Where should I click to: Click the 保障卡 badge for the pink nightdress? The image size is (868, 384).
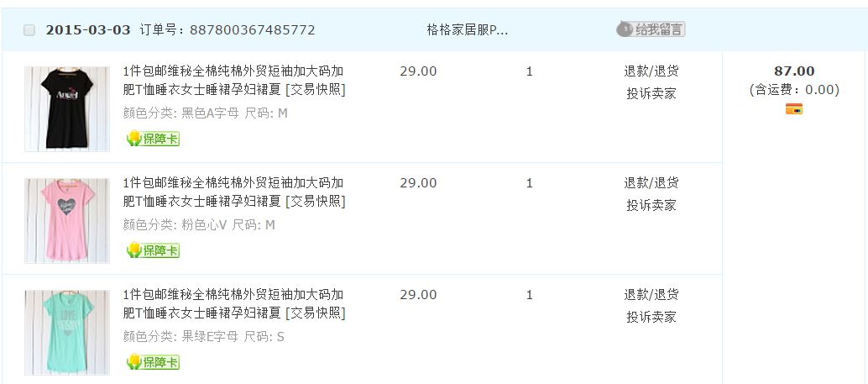click(153, 250)
